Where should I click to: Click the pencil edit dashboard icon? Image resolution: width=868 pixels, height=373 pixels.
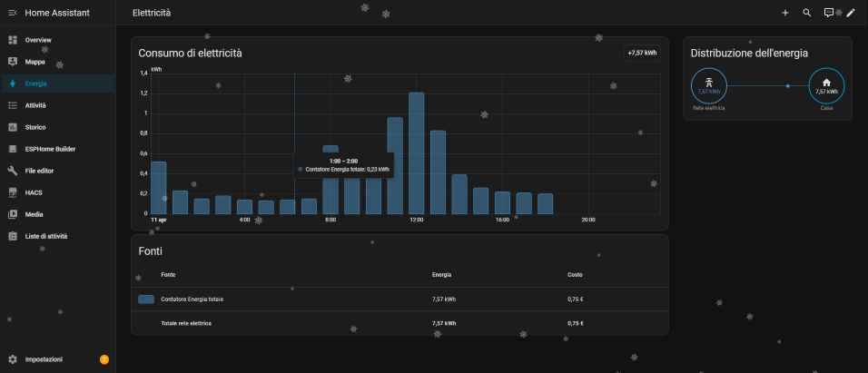[x=851, y=13]
